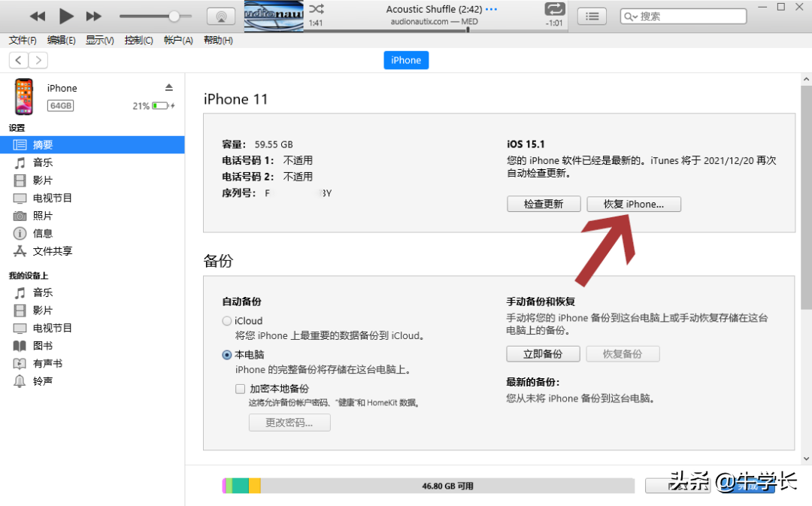Open 图书 in device sidebar
The width and height of the screenshot is (812, 506).
pyautogui.click(x=44, y=345)
